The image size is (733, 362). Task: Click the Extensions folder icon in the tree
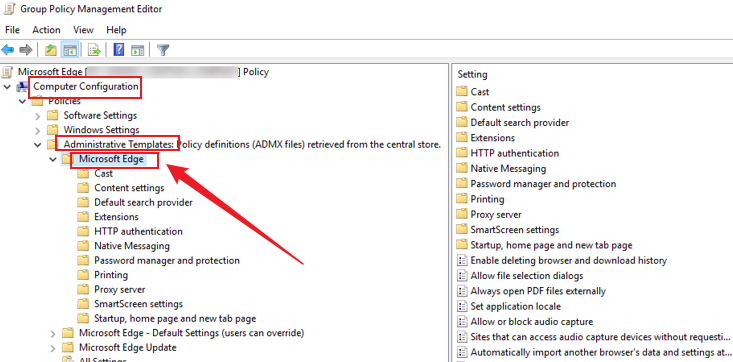(83, 217)
